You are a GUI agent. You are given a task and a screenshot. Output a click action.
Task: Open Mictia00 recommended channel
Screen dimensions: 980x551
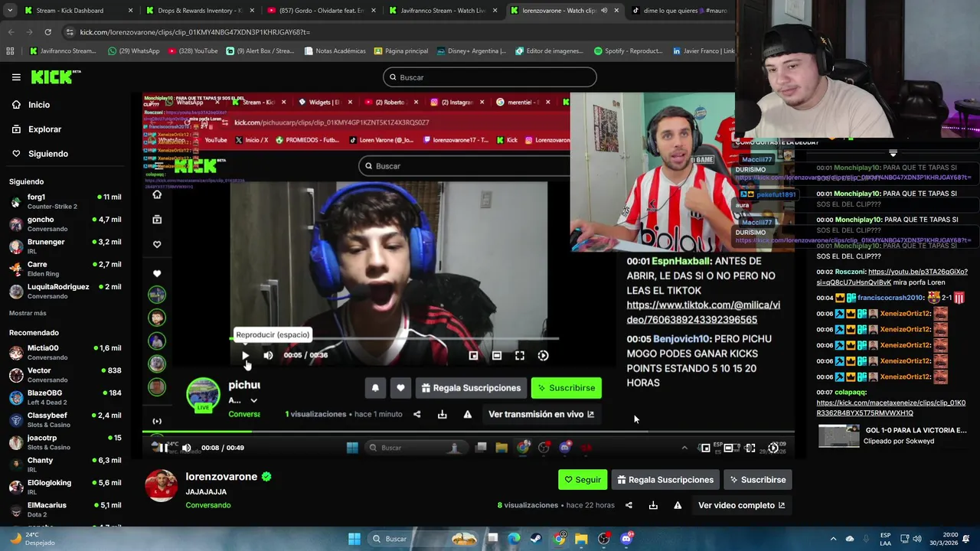65,353
